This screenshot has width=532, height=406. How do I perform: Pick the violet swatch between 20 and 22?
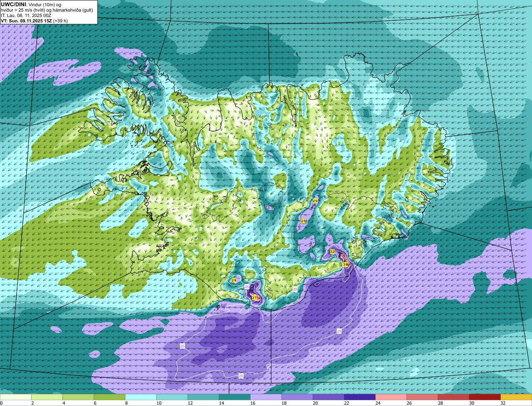pos(328,397)
